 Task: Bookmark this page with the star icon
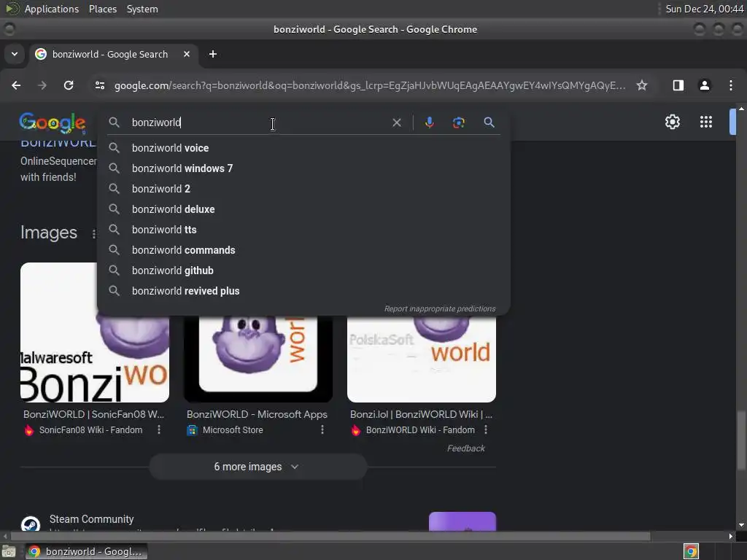coord(642,85)
